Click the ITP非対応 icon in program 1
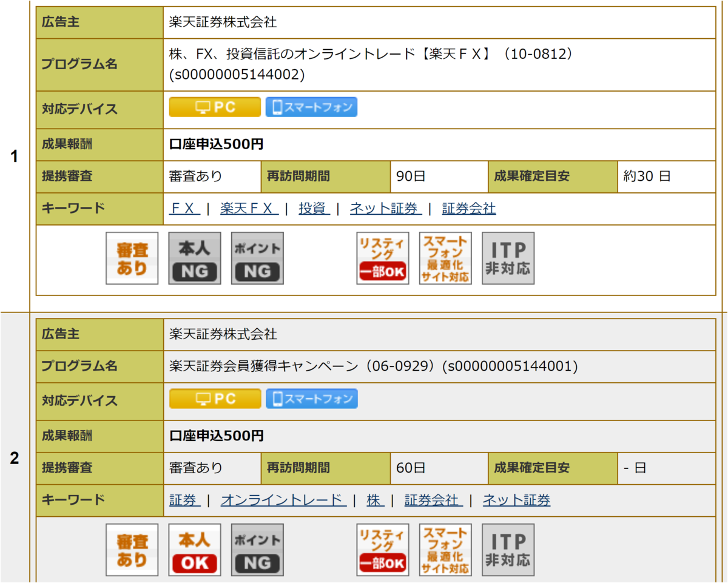Image resolution: width=728 pixels, height=583 pixels. click(508, 258)
